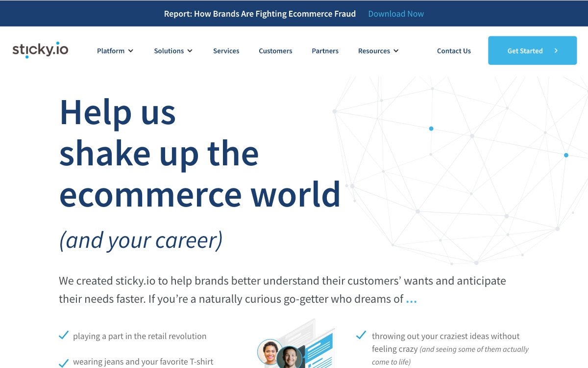
Task: Click the 'We created sticky.io' paragraph
Action: (282, 290)
